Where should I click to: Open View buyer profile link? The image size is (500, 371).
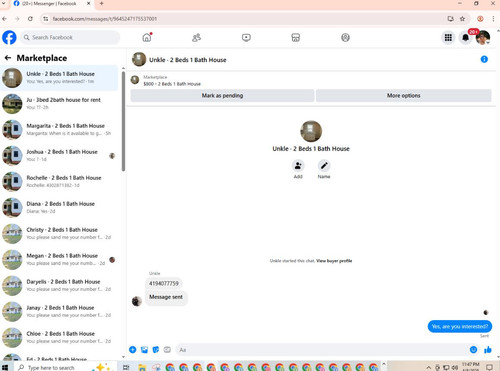(x=334, y=261)
